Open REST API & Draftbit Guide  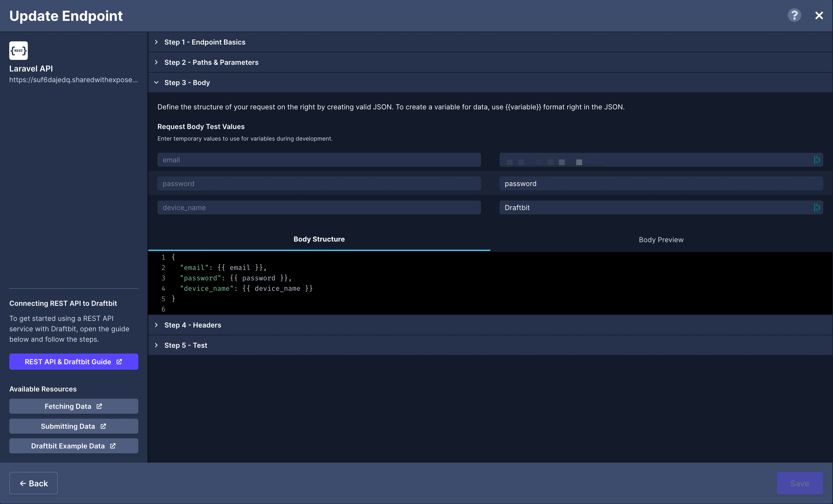click(x=74, y=362)
